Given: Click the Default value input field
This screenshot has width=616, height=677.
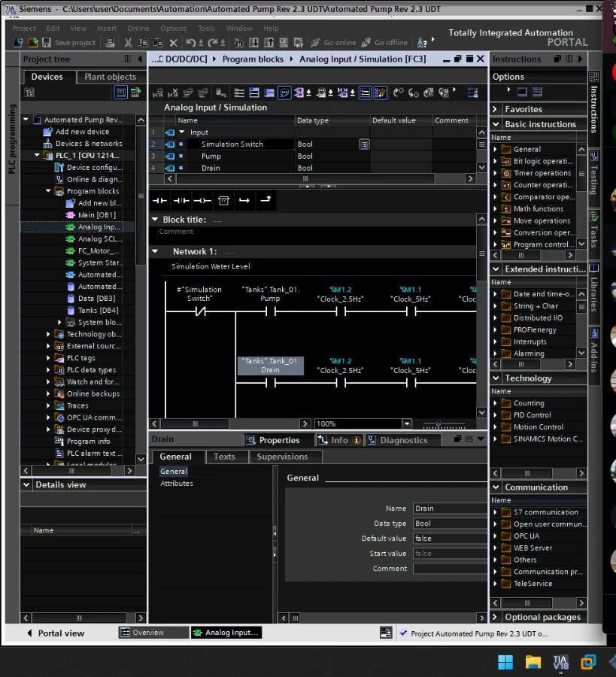Looking at the screenshot, I should point(450,539).
